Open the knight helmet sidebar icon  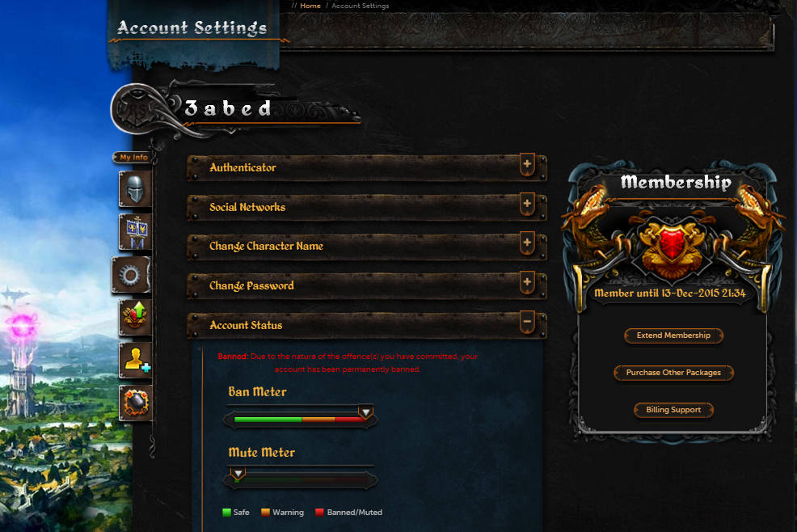click(135, 189)
